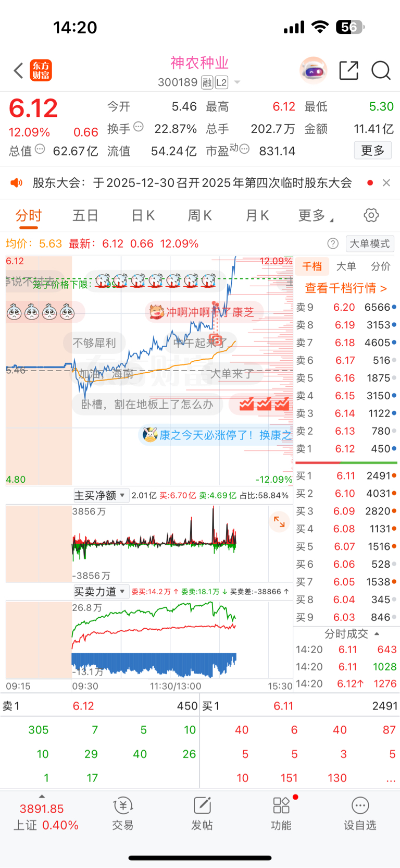Collapse the 分时成交 section arrow

tap(377, 634)
